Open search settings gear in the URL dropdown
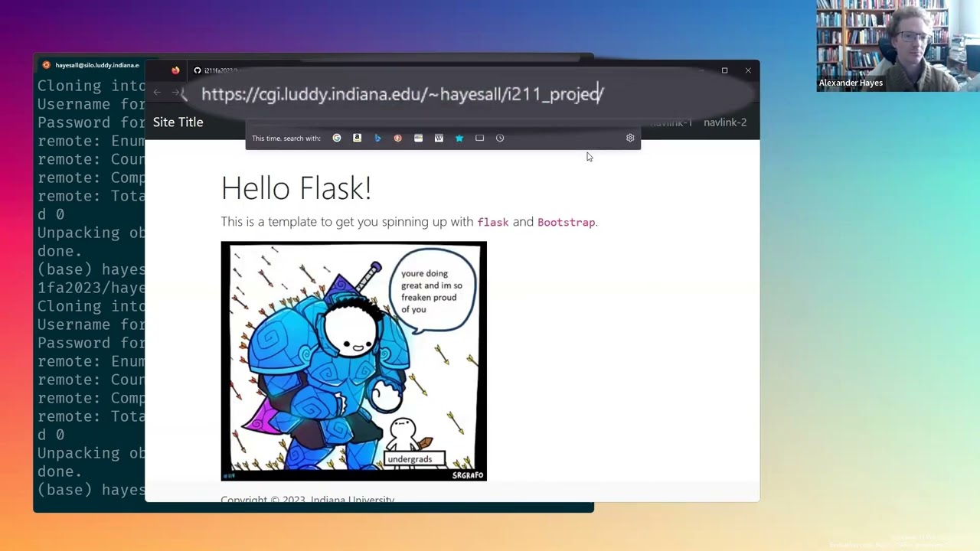Image resolution: width=980 pixels, height=551 pixels. 630,138
